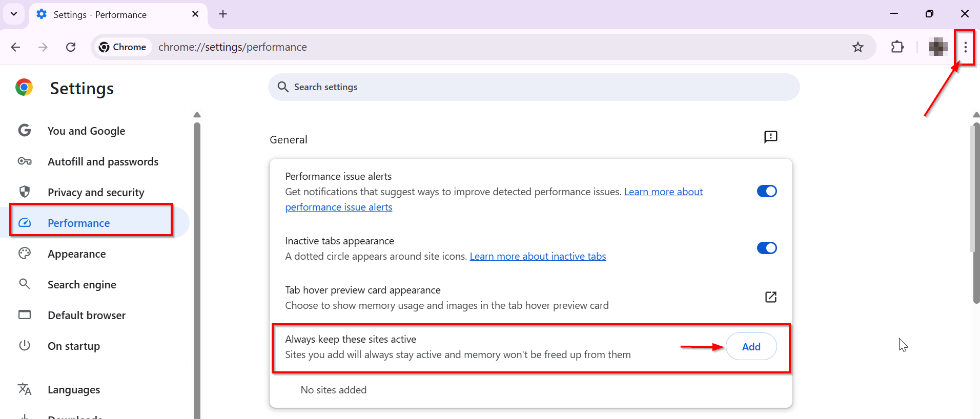The image size is (980, 419).
Task: Open Chrome's three-dot menu
Action: click(x=965, y=47)
